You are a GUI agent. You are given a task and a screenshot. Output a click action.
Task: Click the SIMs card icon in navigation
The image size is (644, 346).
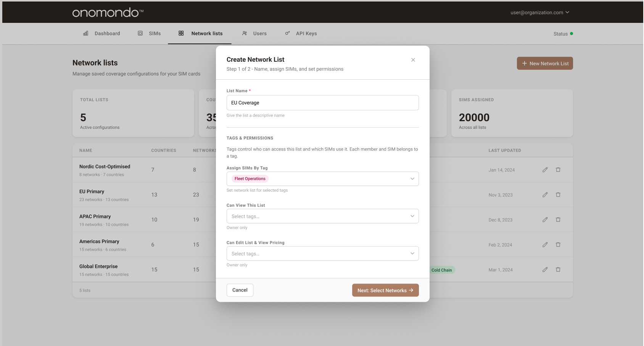(141, 33)
